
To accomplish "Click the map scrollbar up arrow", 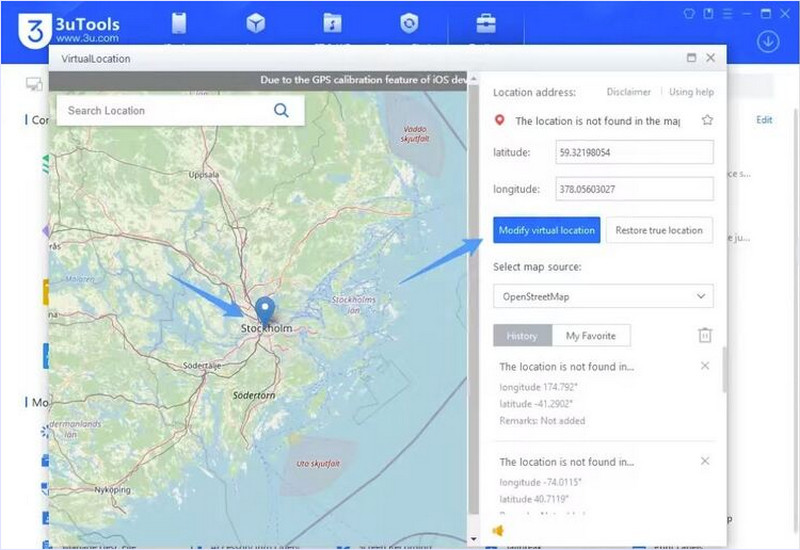I will coord(473,79).
